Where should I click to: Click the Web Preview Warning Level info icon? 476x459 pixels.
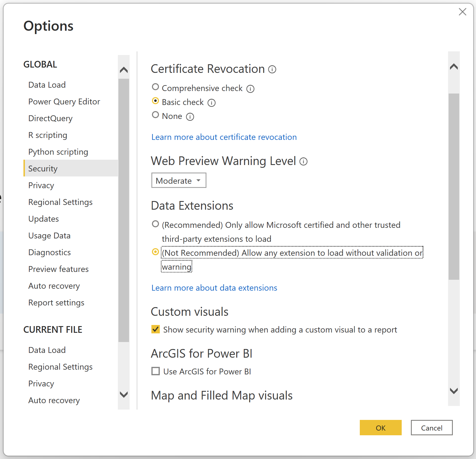point(303,161)
